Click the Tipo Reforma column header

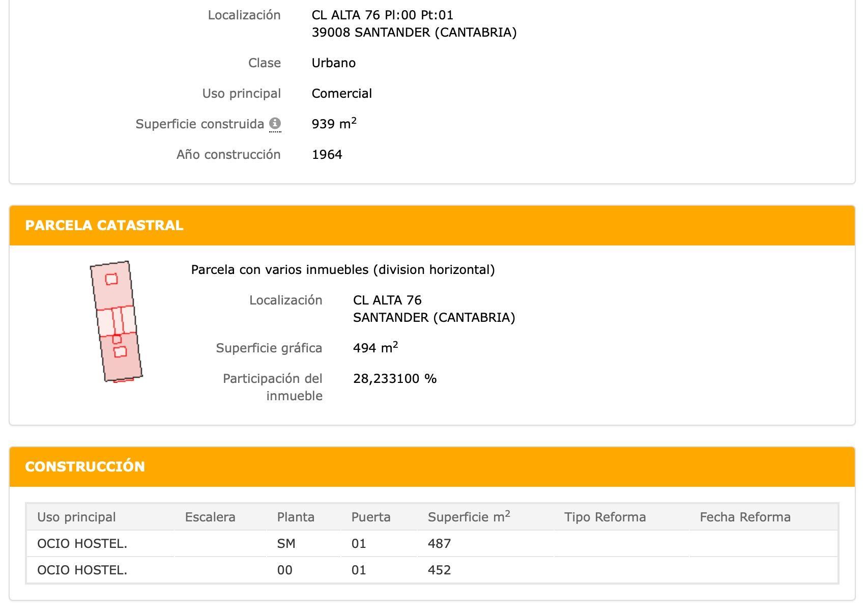coord(605,517)
